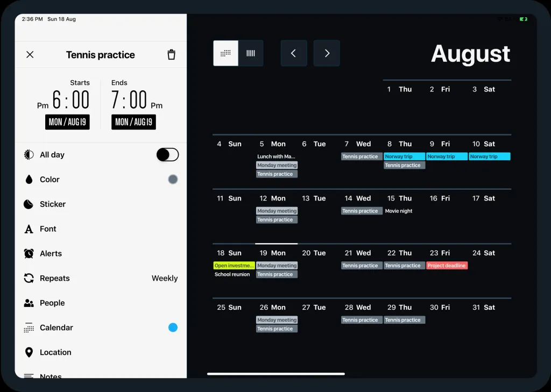Change the start date MON / AUG 19
This screenshot has width=551, height=392.
pyautogui.click(x=67, y=122)
